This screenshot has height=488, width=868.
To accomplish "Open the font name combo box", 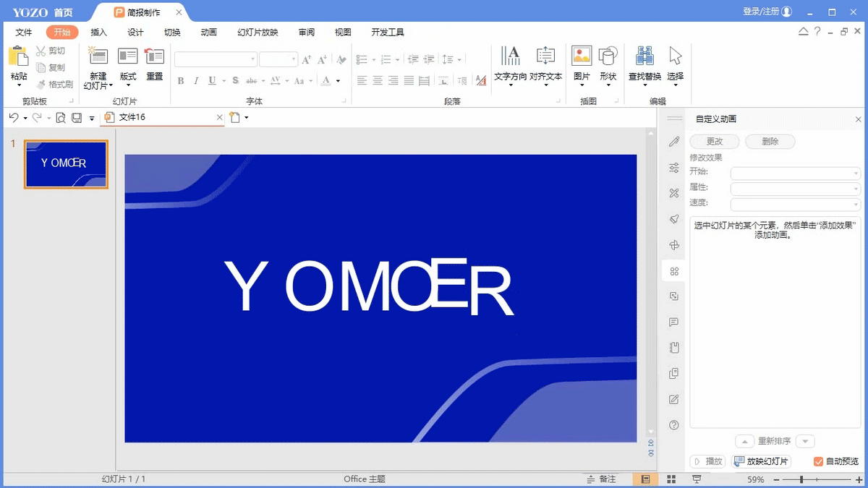I will pyautogui.click(x=216, y=59).
